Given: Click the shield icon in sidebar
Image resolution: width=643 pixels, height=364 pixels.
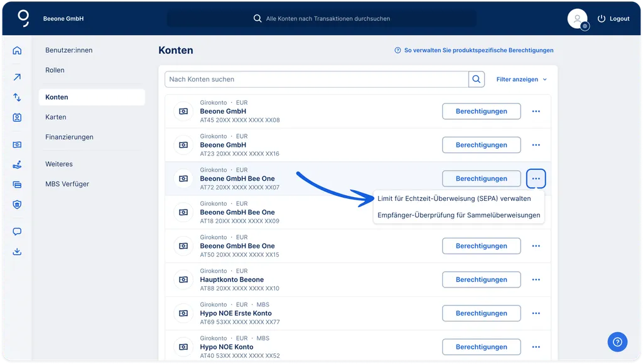Looking at the screenshot, I should [17, 205].
